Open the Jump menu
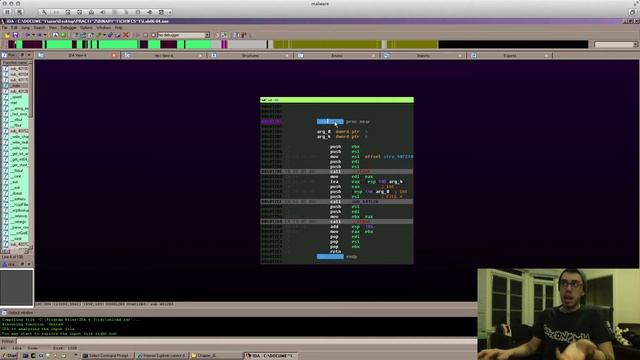Screen dimensions: 640x360 (x=26, y=28)
